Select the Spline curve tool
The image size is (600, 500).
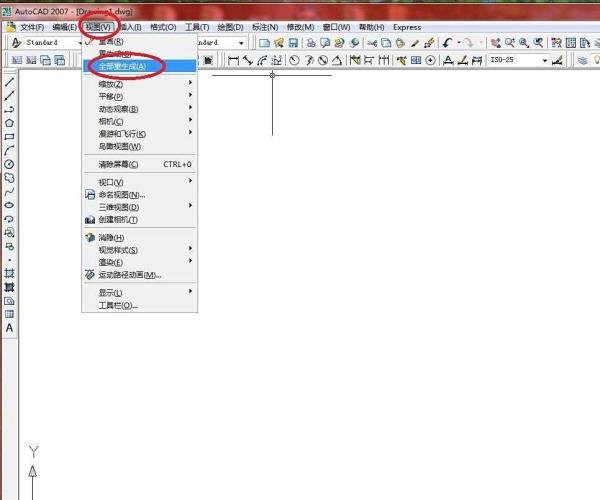tap(9, 192)
